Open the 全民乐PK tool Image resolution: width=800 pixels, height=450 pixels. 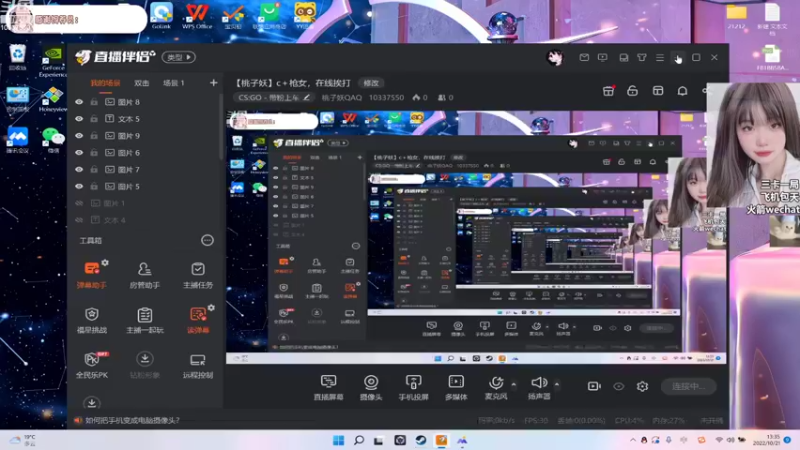pyautogui.click(x=92, y=365)
